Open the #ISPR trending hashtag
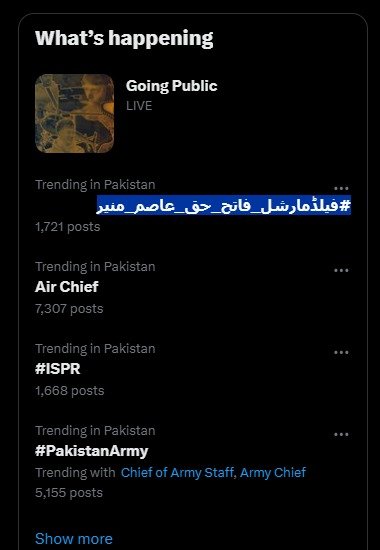Viewport: 380px width, 550px height. coord(58,369)
